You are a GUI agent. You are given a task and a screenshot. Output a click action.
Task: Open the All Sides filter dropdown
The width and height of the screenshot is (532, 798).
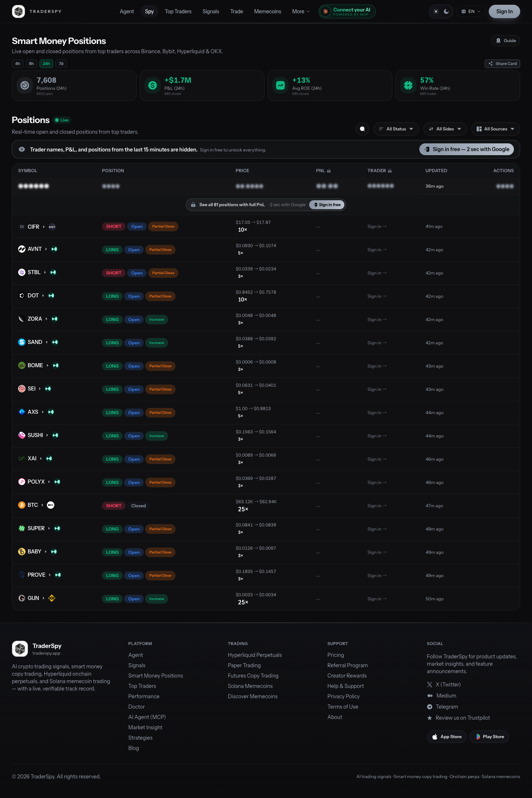tap(445, 129)
